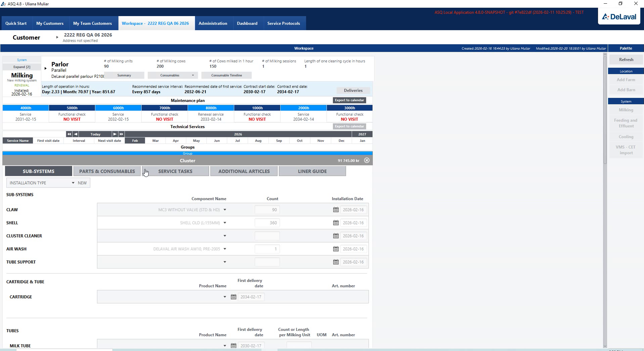Viewport: 644px width, 351px height.
Task: Switch to PARTS & CONSUMABLES tab
Action: click(x=107, y=171)
